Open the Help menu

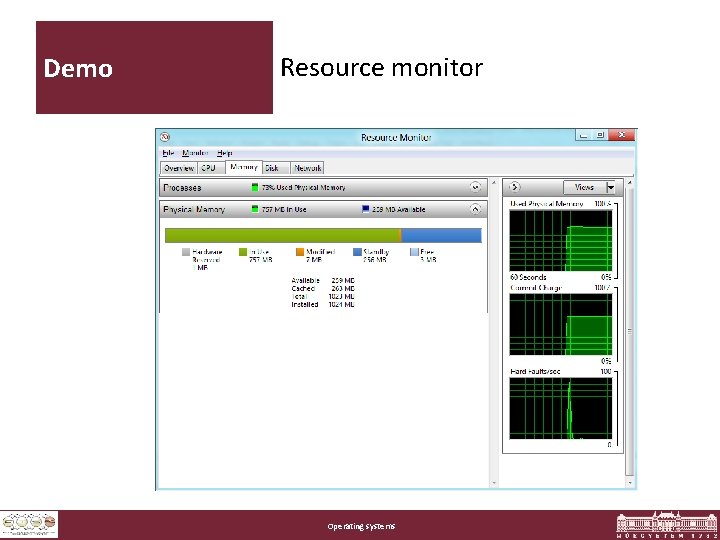click(x=225, y=153)
